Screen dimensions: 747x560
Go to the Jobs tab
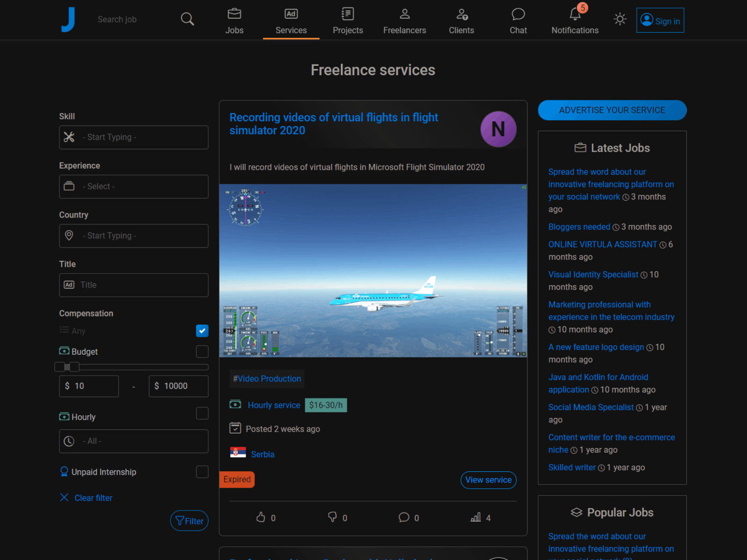point(234,21)
